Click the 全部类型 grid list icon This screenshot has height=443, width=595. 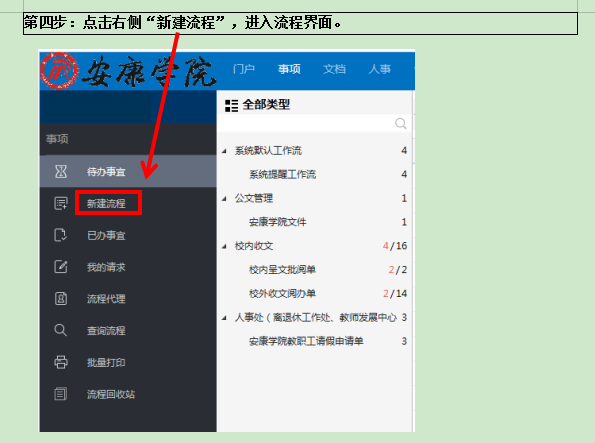click(231, 106)
